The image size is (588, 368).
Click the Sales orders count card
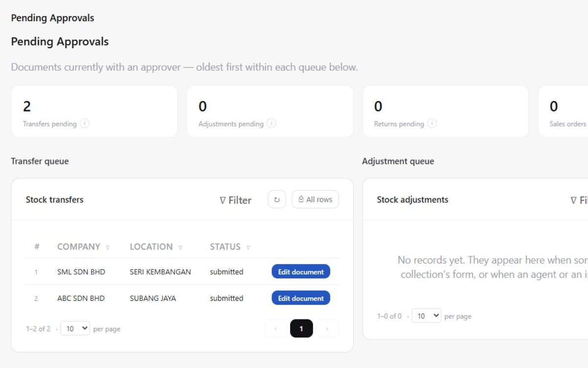point(563,111)
